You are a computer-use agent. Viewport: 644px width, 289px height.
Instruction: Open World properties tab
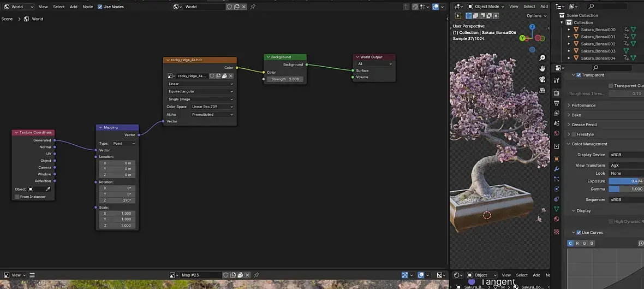coord(557,133)
